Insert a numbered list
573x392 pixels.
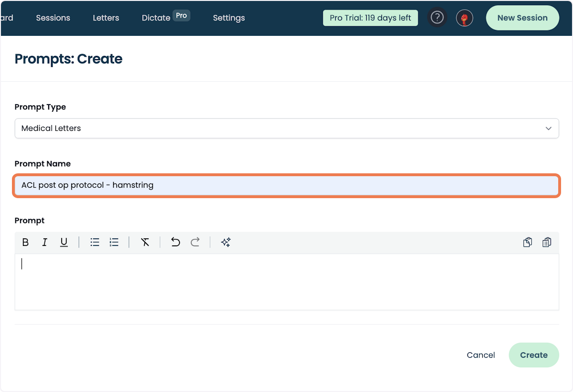[114, 242]
